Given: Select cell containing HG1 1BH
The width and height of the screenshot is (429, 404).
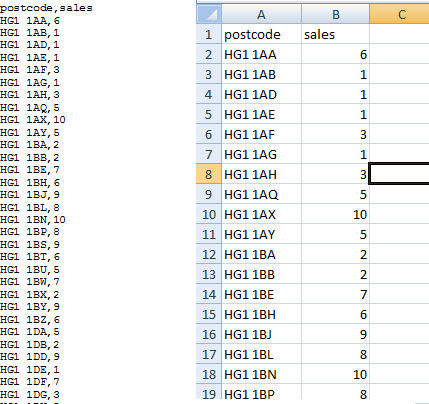Looking at the screenshot, I should coord(261,314).
